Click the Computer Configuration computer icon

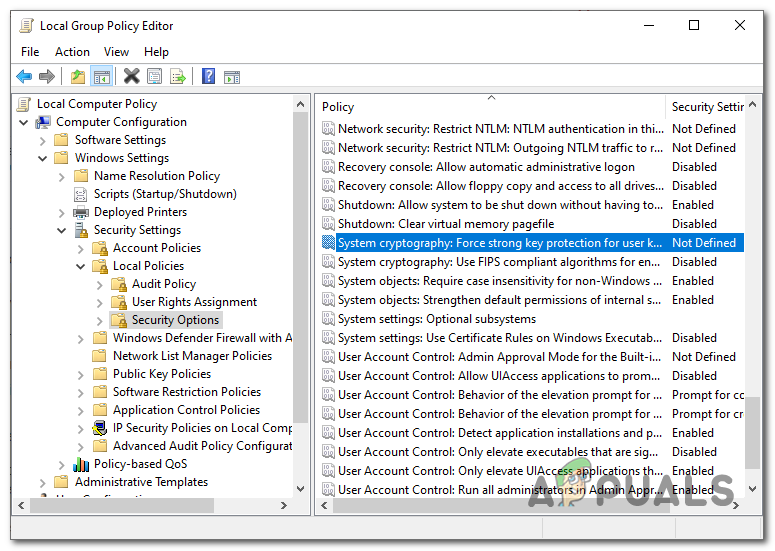tap(43, 122)
